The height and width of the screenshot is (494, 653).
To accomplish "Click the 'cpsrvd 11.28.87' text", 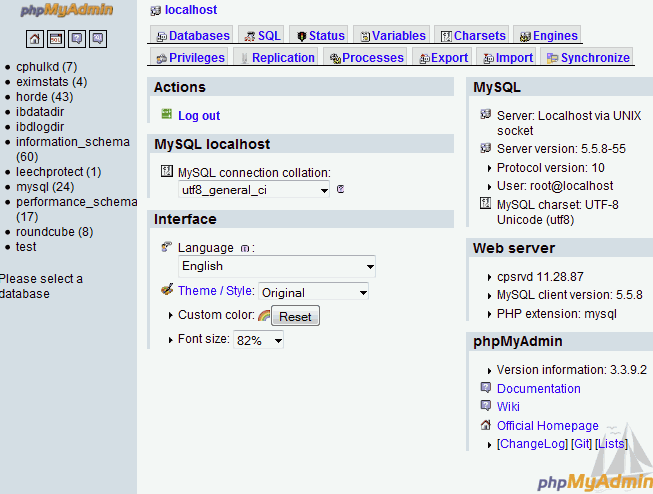I will pyautogui.click(x=540, y=277).
